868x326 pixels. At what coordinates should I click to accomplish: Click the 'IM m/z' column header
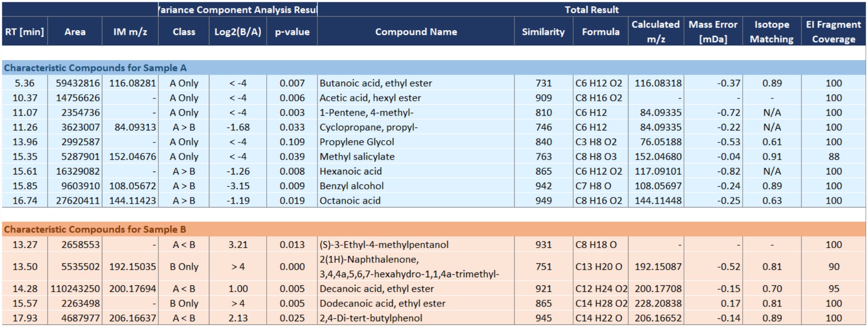[x=130, y=32]
